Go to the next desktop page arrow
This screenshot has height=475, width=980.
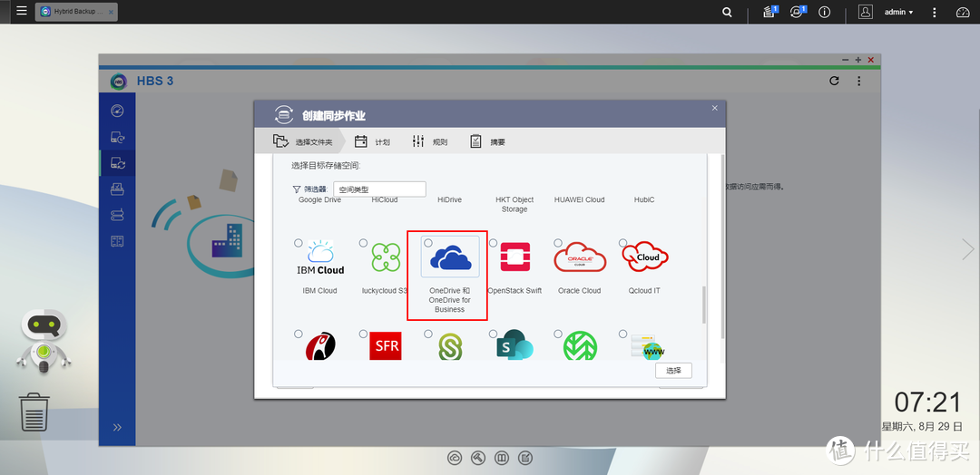tap(967, 249)
